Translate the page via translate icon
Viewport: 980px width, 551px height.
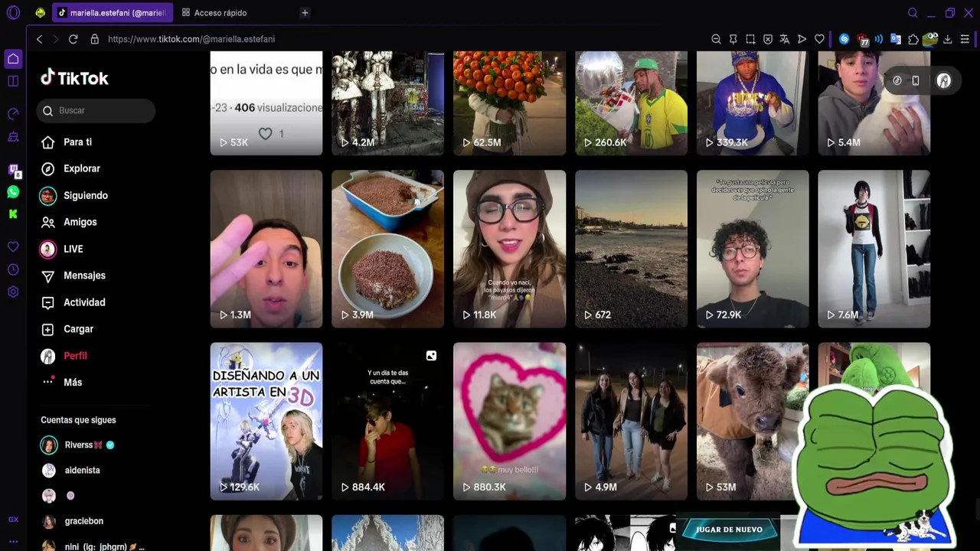[x=785, y=39]
